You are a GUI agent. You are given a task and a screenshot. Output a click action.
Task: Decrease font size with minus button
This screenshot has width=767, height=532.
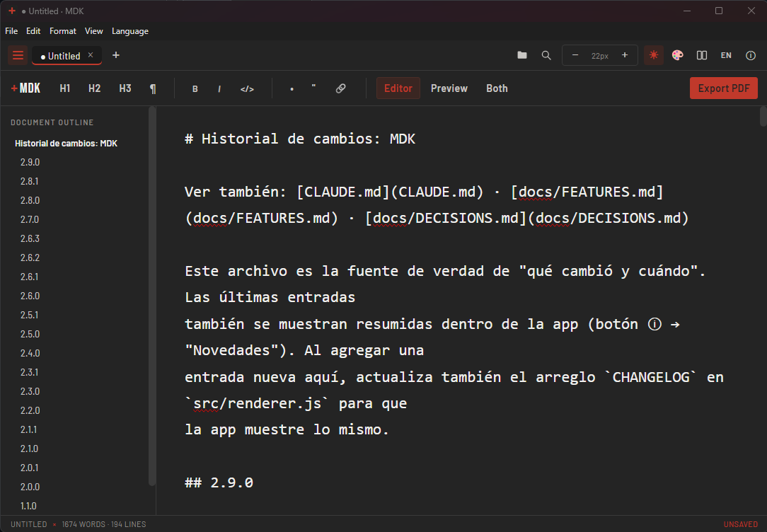pos(575,55)
